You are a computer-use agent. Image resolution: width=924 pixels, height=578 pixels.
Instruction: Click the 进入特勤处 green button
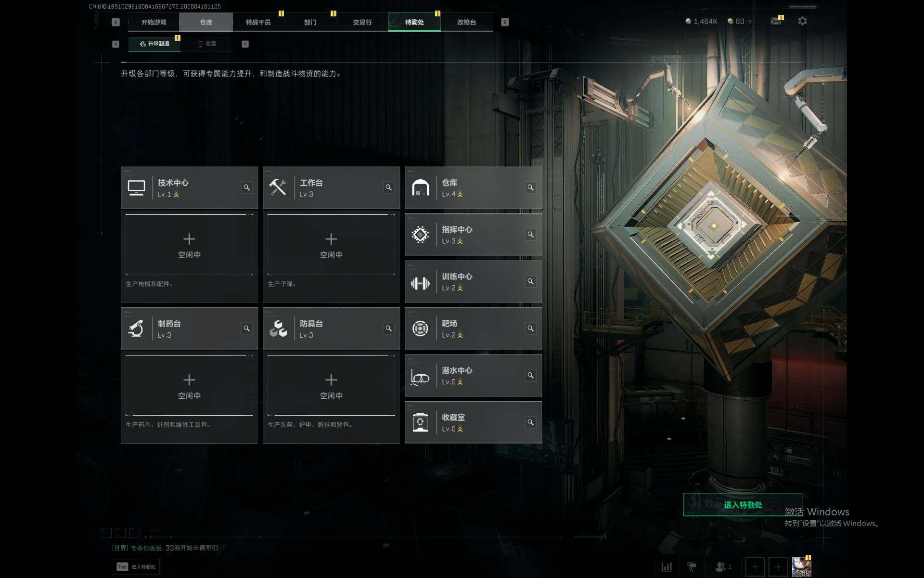click(743, 505)
